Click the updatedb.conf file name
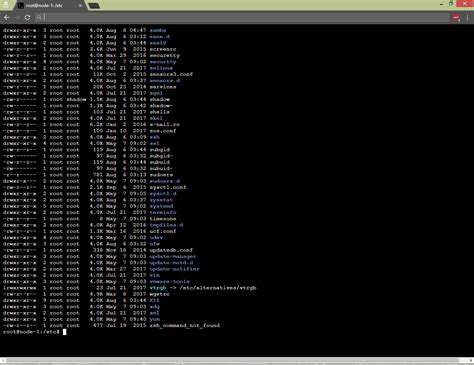Screen dimensions: 474x365 [171, 250]
